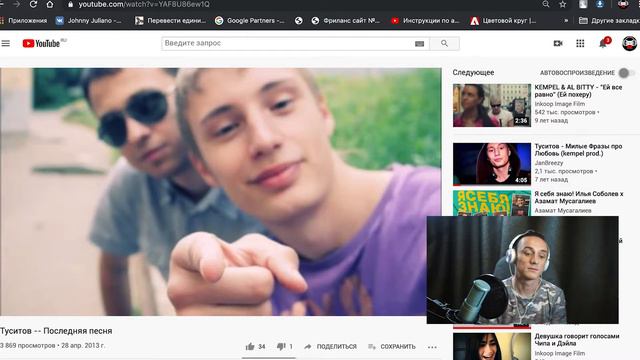Expand hidden bookmarks with the chevron
This screenshot has height=360, width=640.
pos(566,20)
